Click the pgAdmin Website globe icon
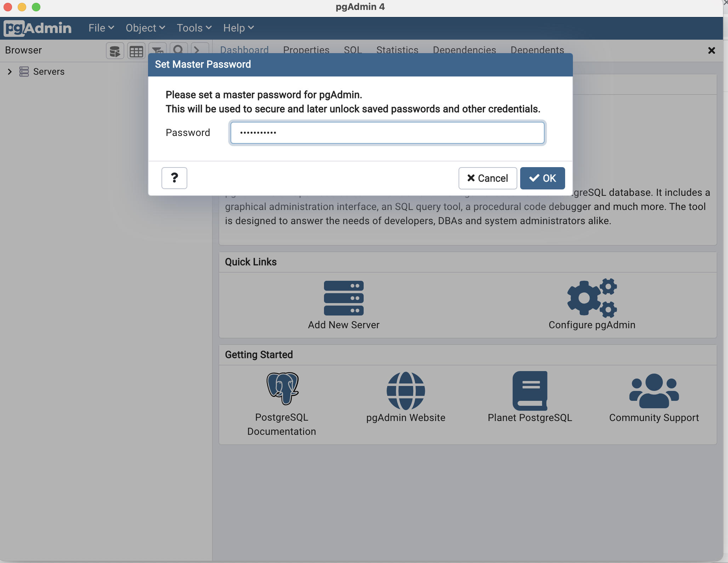 (x=405, y=391)
